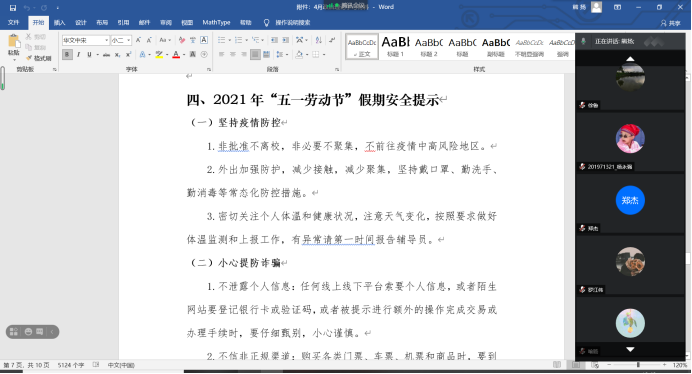Apply the text highlight color tool

[x=159, y=54]
